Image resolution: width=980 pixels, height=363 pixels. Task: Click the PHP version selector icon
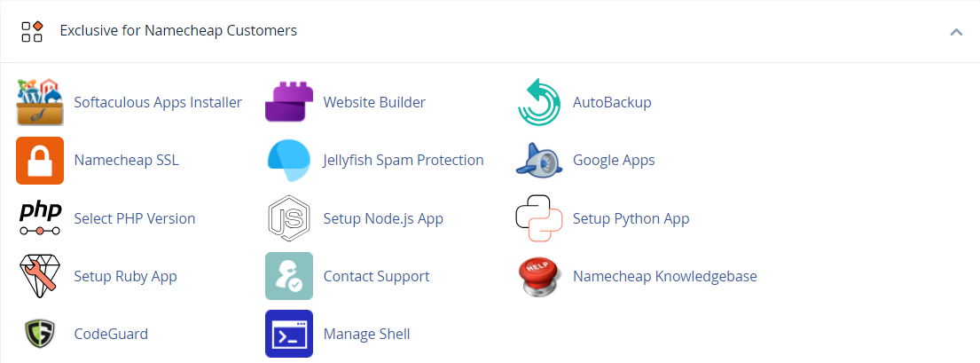pyautogui.click(x=40, y=218)
